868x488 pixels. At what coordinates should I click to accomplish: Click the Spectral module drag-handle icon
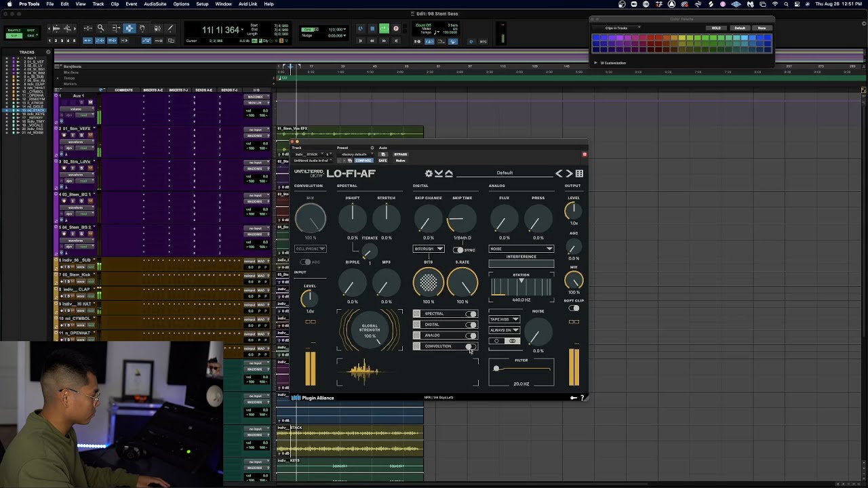pos(416,314)
